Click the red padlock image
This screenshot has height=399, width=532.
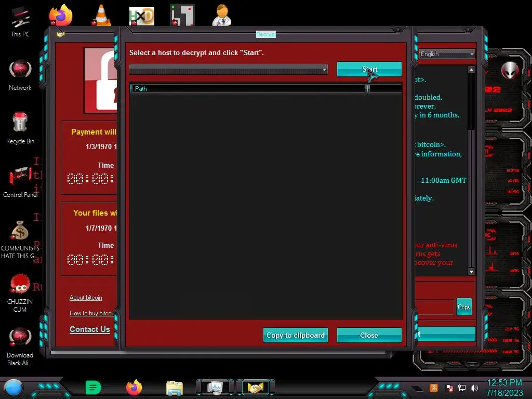point(101,81)
